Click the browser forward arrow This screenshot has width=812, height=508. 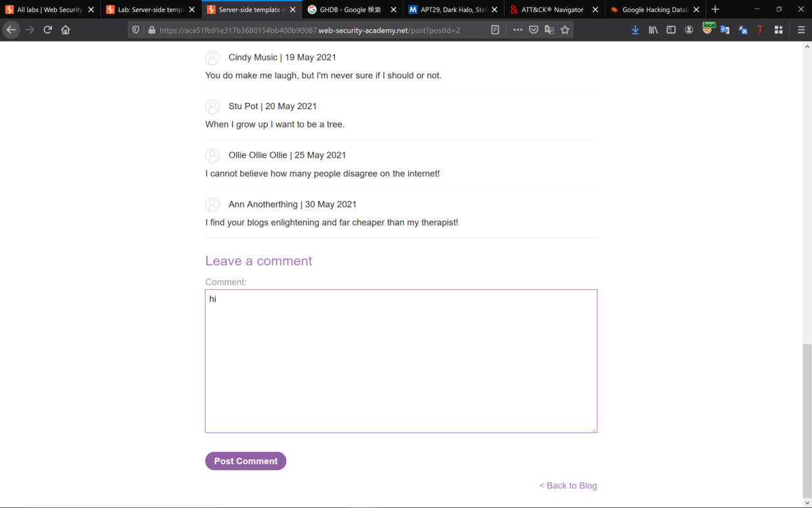(x=29, y=30)
